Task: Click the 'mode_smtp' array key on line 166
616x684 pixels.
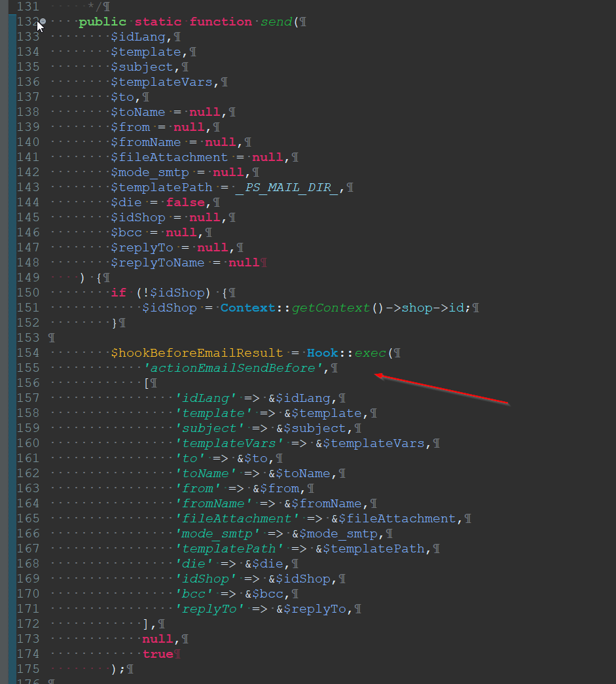Action: (x=217, y=533)
